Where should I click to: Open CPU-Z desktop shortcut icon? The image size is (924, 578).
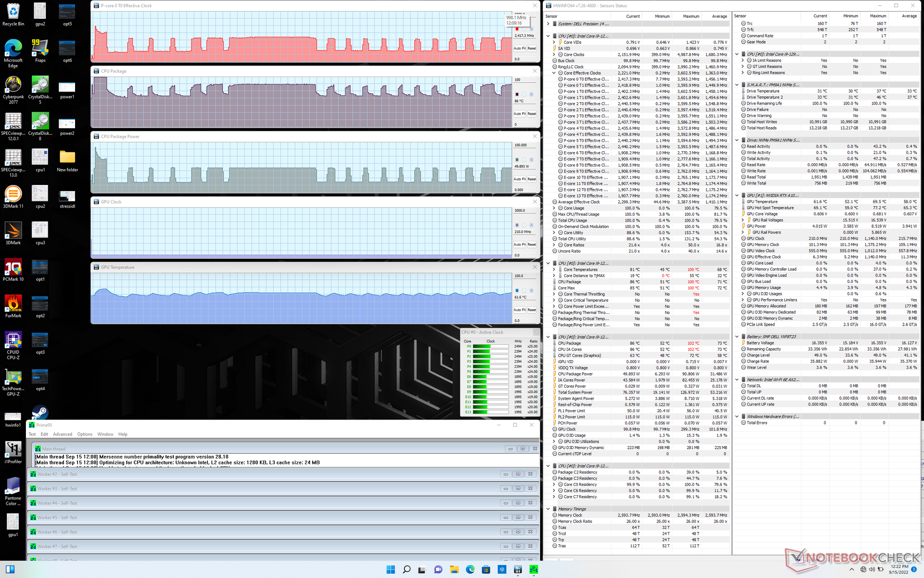13,340
